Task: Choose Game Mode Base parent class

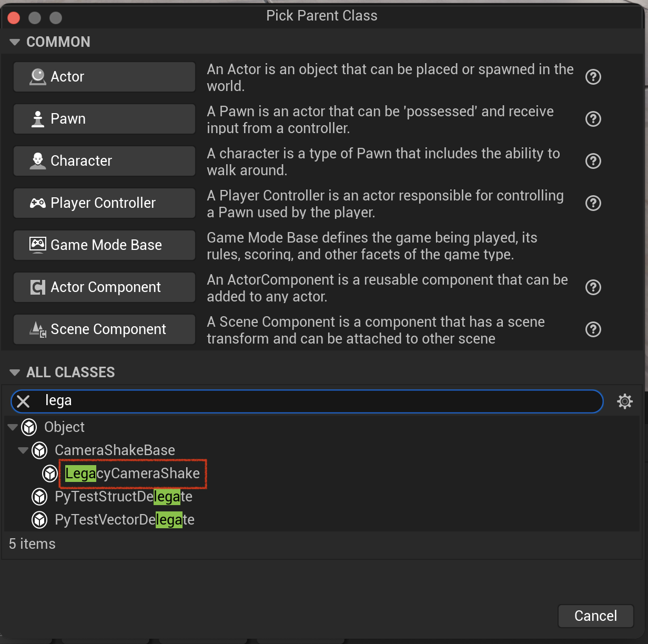Action: pos(104,245)
